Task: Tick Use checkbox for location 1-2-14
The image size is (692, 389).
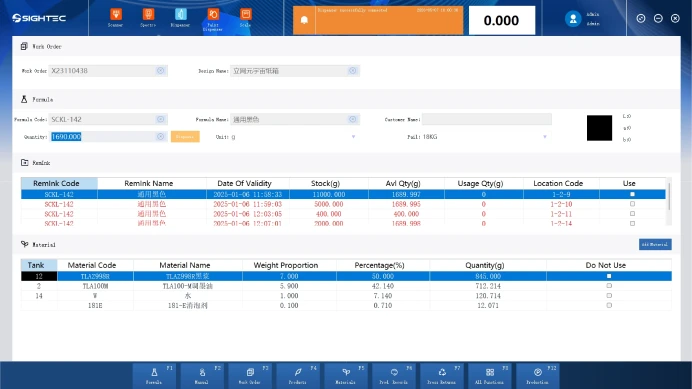Action: pos(632,223)
